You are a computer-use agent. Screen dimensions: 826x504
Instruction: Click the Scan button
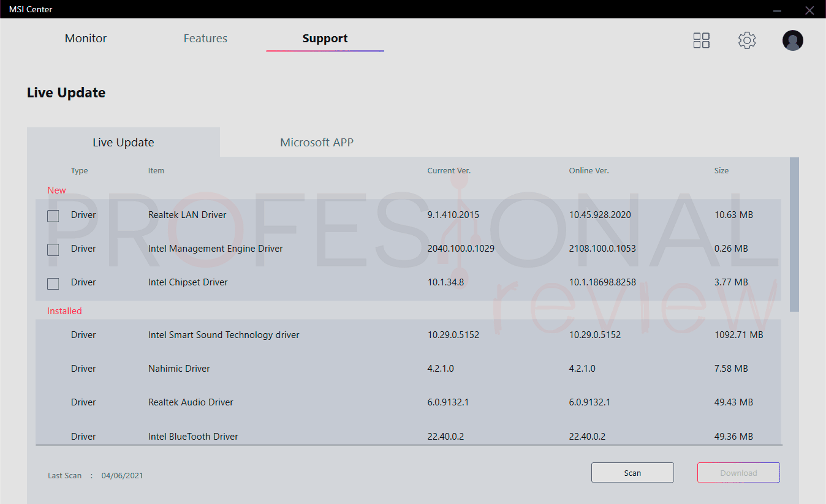click(632, 473)
